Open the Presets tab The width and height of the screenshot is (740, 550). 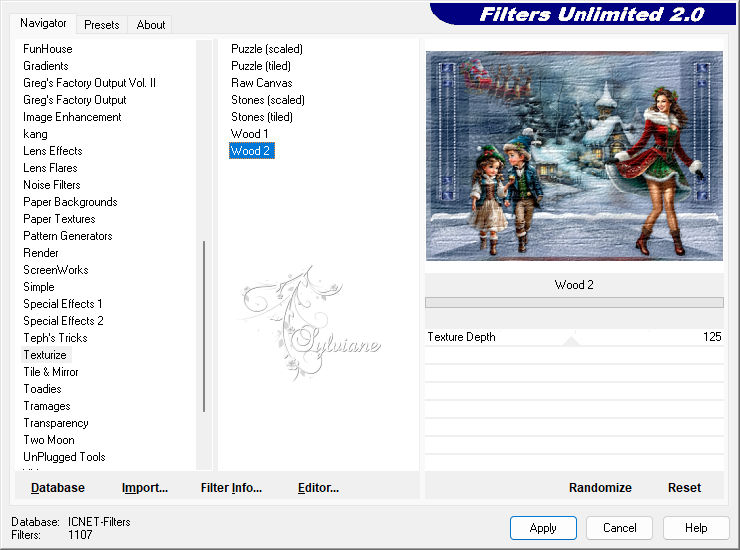point(101,25)
